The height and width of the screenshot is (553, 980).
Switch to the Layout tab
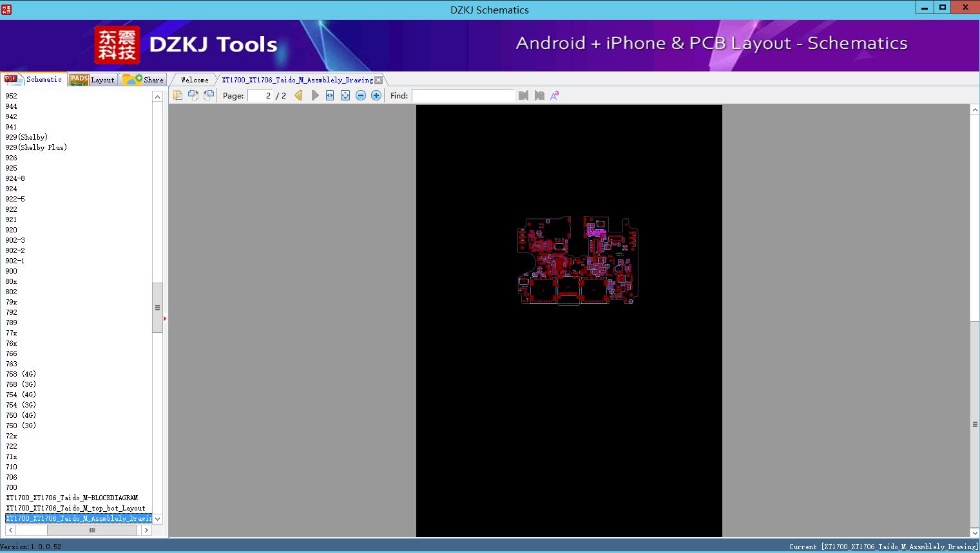click(93, 80)
